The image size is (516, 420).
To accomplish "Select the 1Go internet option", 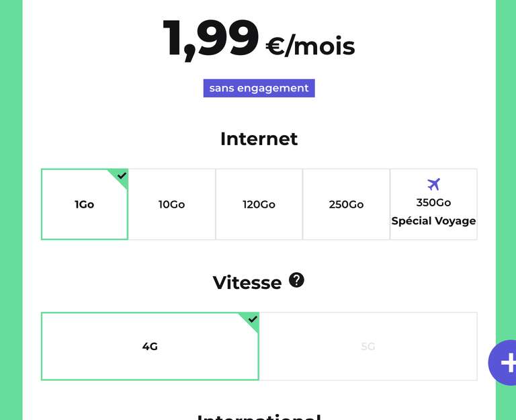I will click(x=85, y=204).
